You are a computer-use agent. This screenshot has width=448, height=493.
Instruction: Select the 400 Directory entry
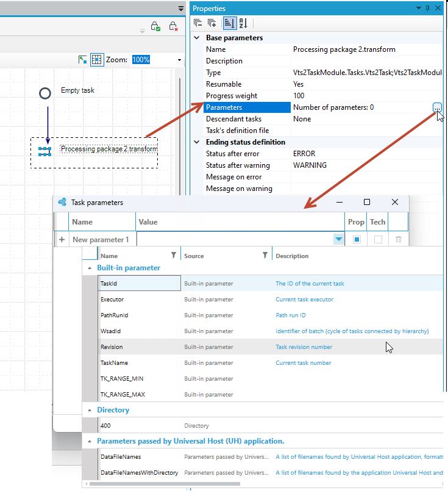coord(271,425)
